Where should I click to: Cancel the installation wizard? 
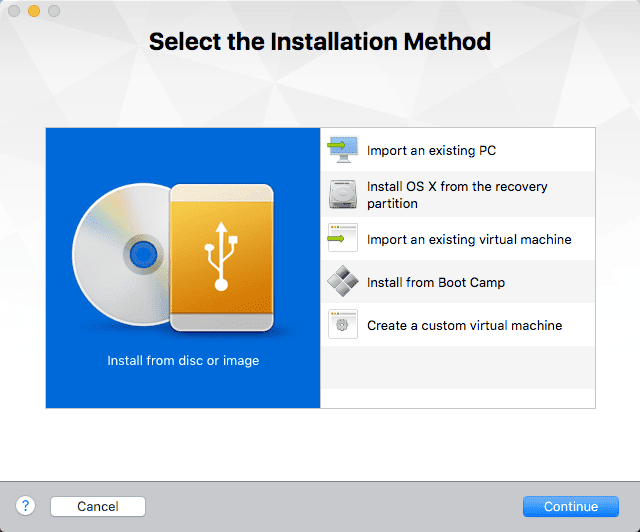[98, 506]
